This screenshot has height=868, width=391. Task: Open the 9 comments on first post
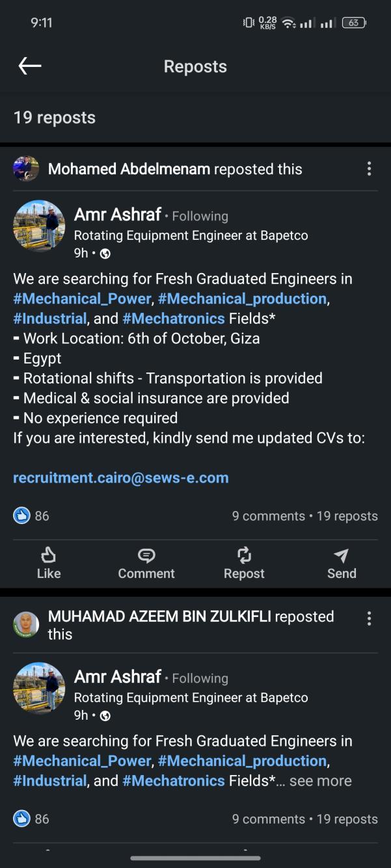(268, 516)
